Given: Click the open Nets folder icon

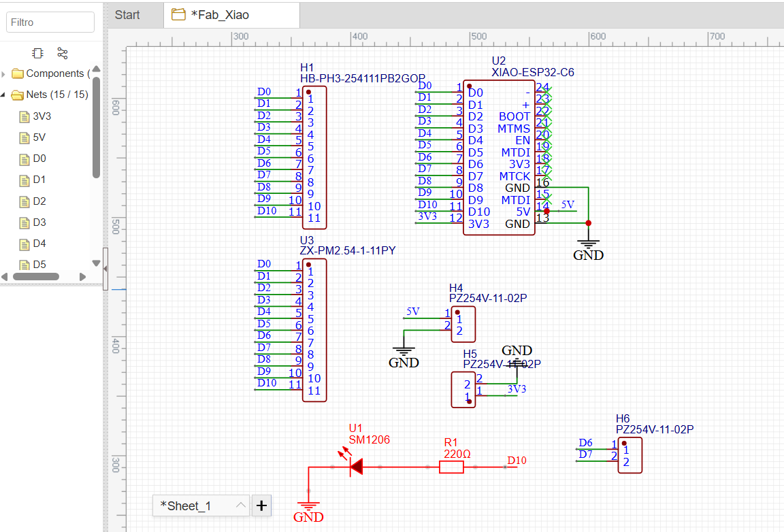Looking at the screenshot, I should (x=18, y=95).
